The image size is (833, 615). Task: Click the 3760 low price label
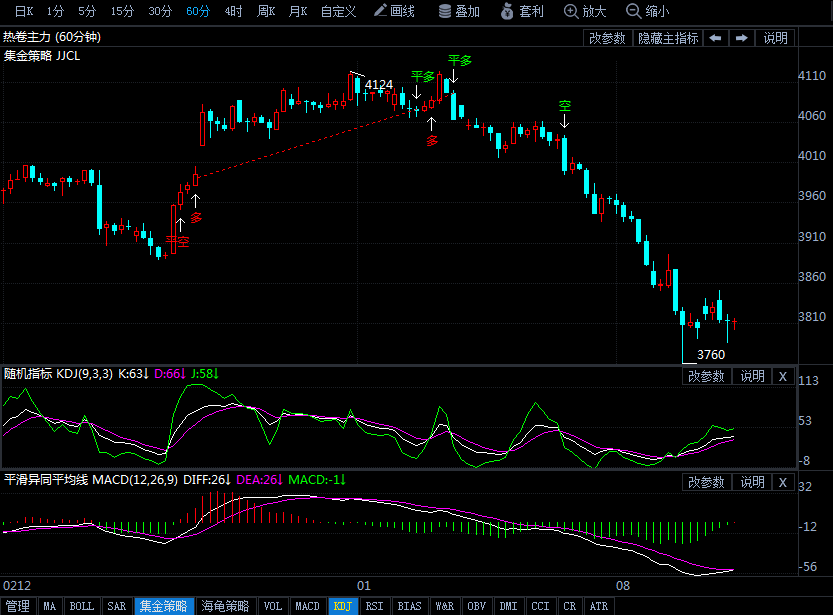pos(711,354)
